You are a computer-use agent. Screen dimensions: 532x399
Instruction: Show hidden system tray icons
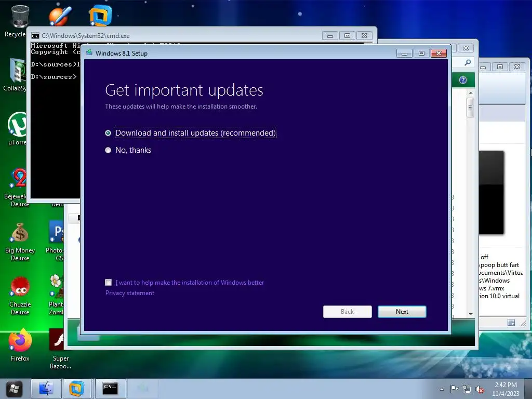coord(442,390)
